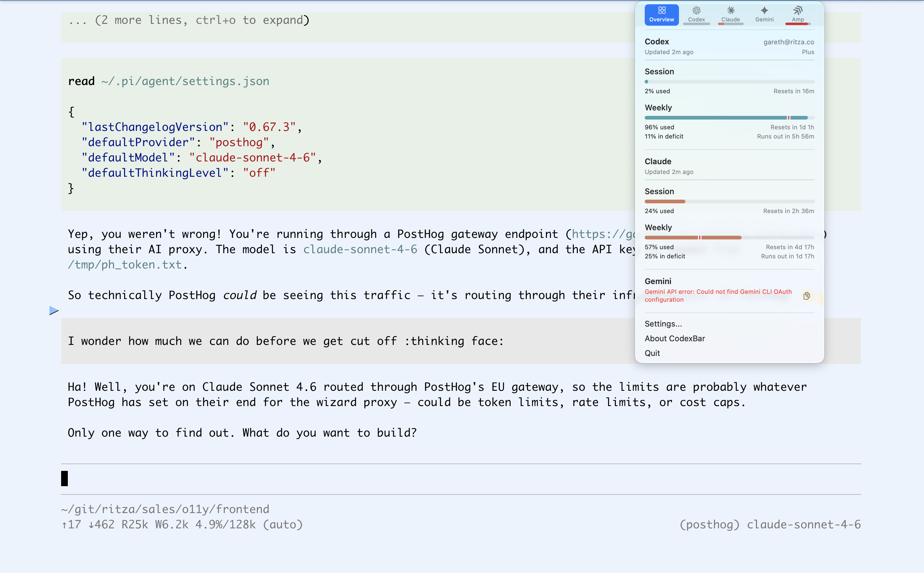Select the Gemini sparkle icon tab
This screenshot has width=924, height=573.
coord(764,10)
